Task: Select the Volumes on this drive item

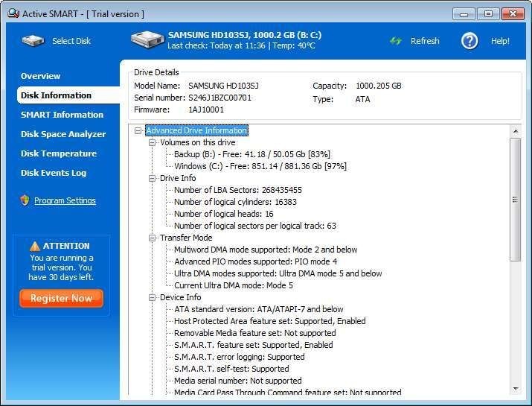Action: tap(198, 142)
